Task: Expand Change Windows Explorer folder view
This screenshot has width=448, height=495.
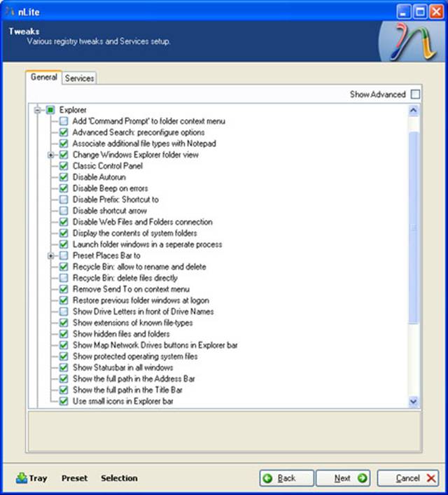Action: point(51,155)
